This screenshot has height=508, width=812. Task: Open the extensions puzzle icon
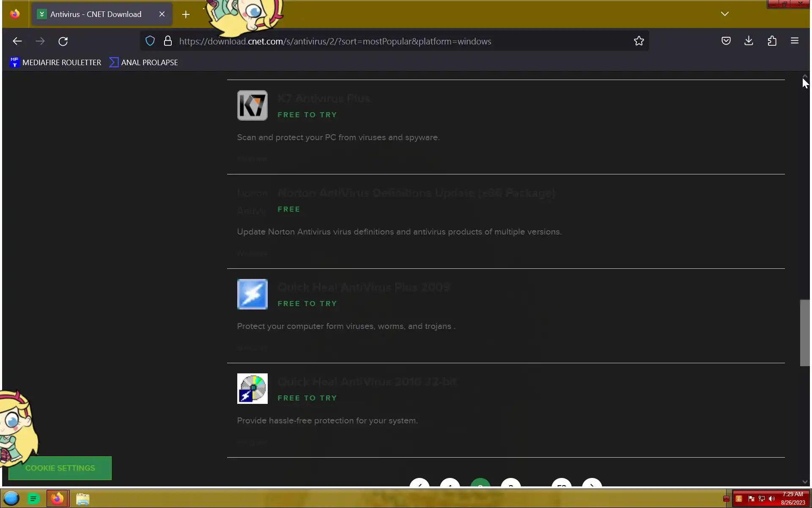(772, 41)
